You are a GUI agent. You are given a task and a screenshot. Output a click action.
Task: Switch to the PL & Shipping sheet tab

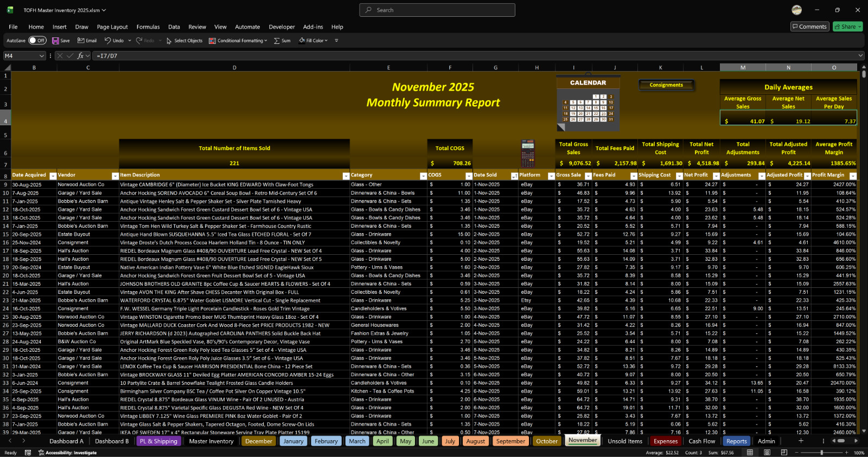[158, 441]
